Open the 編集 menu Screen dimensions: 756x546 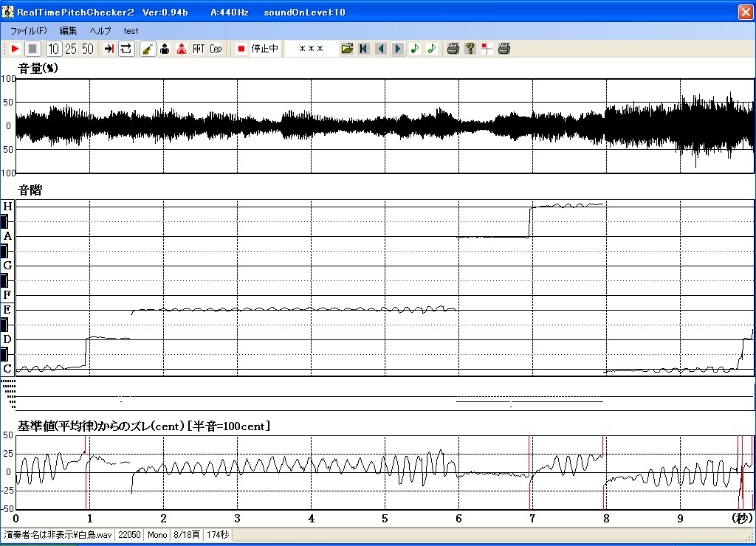click(68, 31)
